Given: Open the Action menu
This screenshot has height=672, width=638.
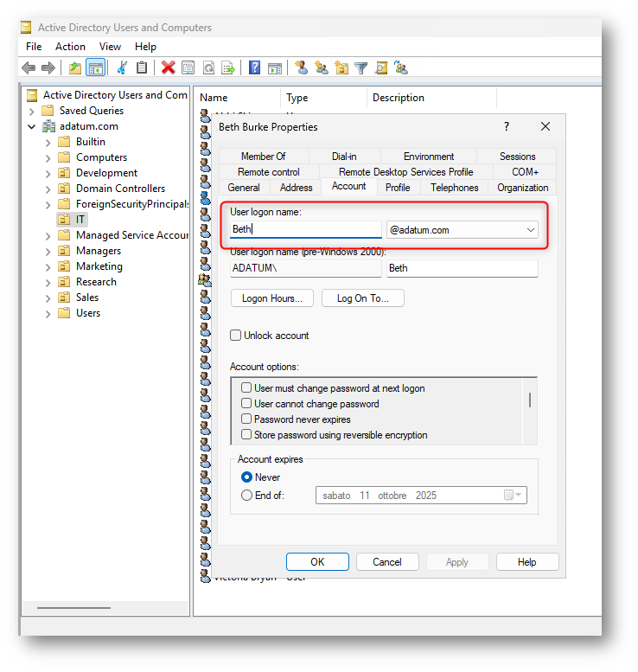Looking at the screenshot, I should coord(70,47).
